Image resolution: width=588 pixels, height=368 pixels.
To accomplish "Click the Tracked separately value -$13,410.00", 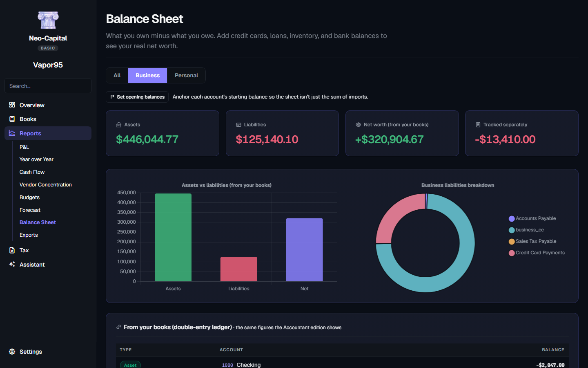I will click(505, 139).
